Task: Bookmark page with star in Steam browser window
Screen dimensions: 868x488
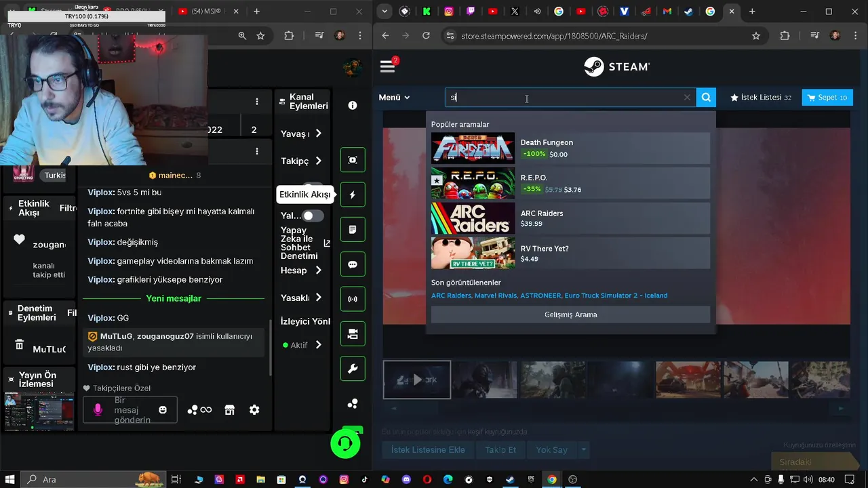Action: [756, 36]
